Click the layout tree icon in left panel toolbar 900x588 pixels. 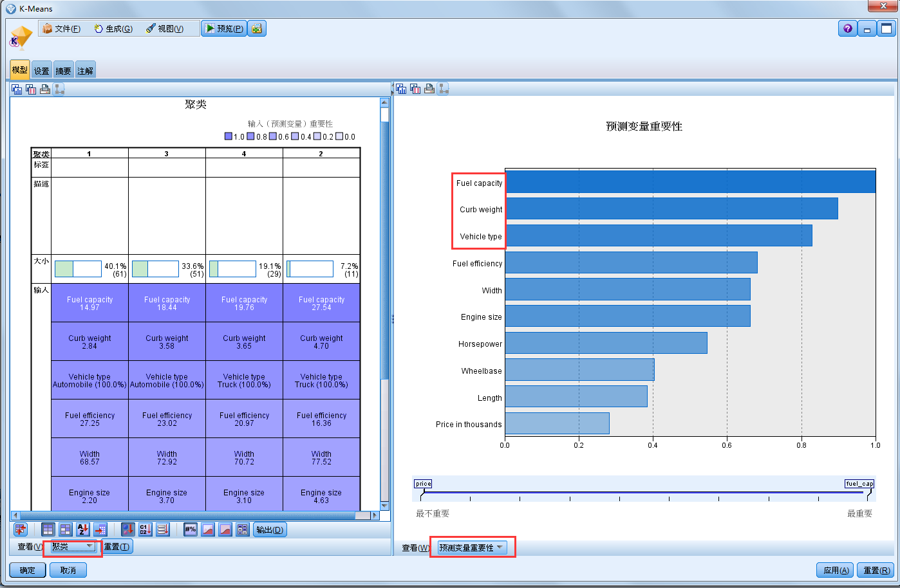59,89
